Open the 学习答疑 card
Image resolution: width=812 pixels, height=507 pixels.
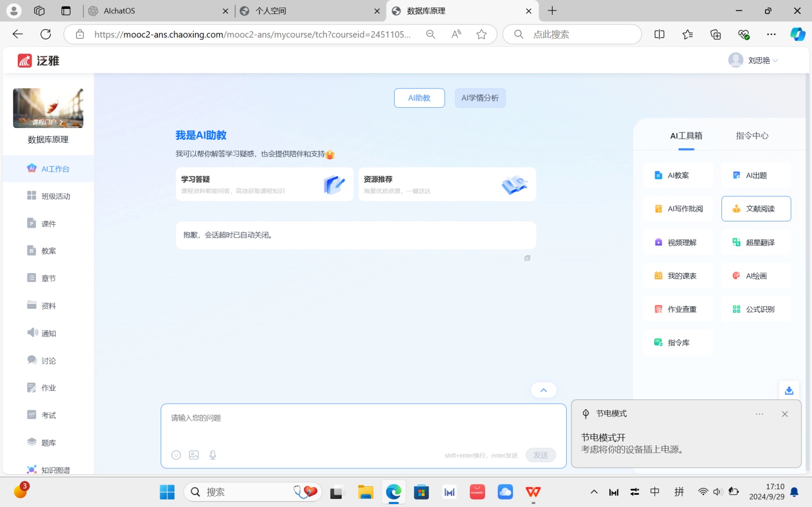point(264,184)
